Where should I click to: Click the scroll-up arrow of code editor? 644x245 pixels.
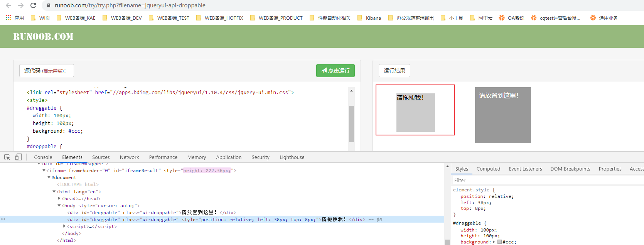click(x=351, y=91)
